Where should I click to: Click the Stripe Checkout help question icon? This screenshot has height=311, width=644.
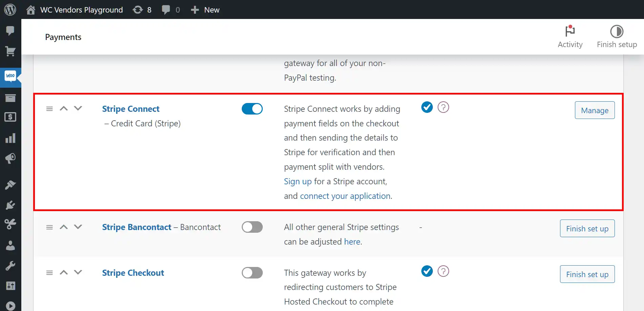443,271
